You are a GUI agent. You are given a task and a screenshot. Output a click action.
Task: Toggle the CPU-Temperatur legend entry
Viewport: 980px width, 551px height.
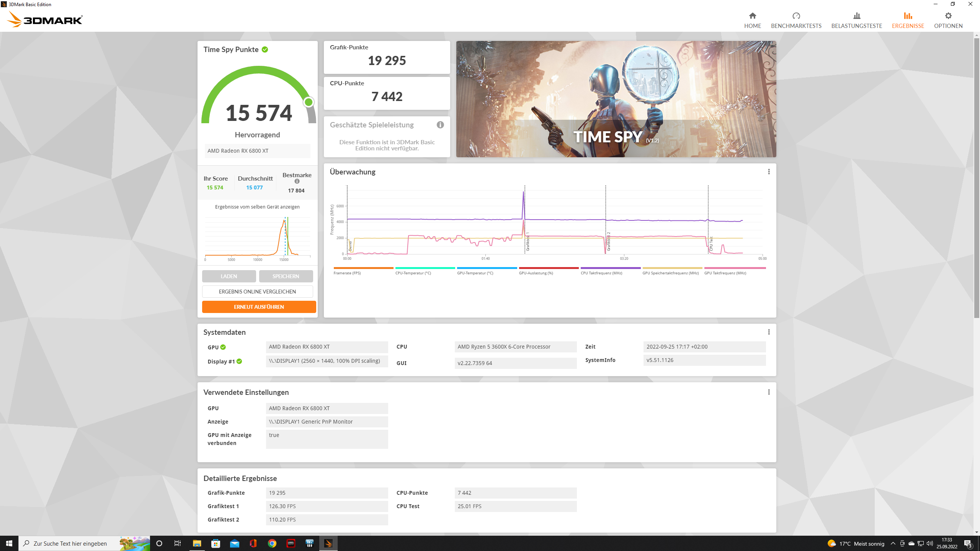point(413,273)
